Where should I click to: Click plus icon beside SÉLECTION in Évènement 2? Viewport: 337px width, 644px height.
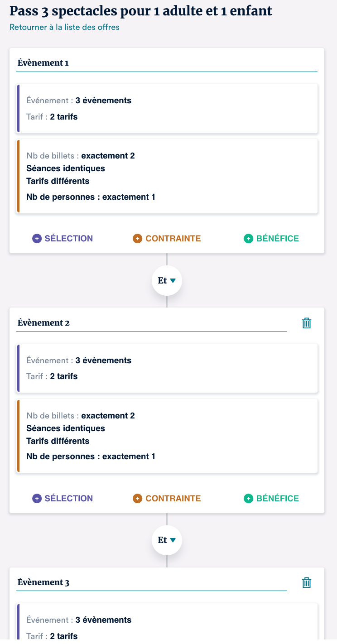tap(37, 499)
